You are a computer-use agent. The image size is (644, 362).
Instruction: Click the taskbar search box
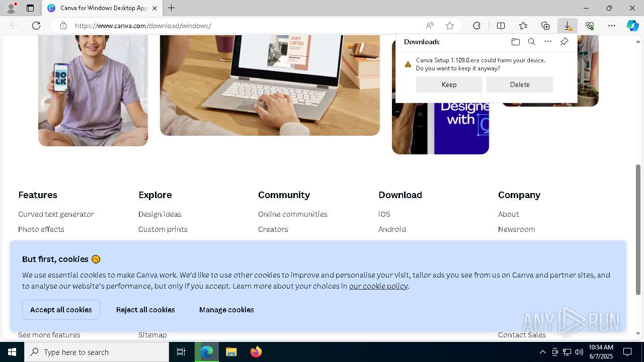click(x=97, y=352)
